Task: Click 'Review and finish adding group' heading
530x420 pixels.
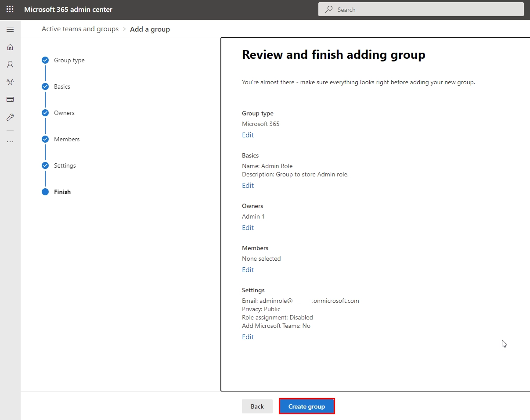Action: [334, 55]
